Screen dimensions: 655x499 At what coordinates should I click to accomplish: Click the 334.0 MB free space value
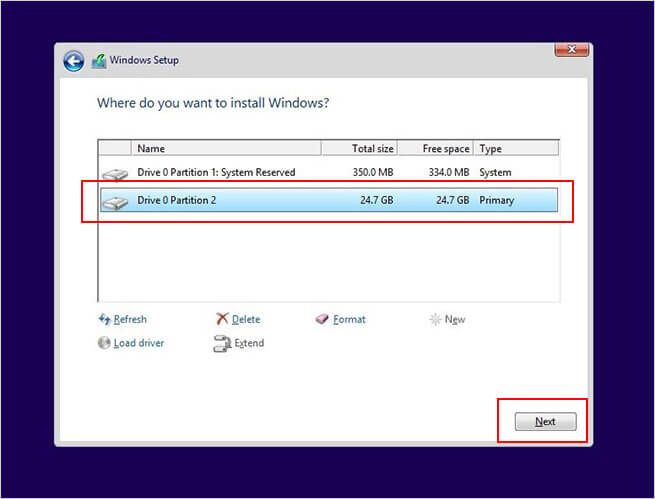[449, 172]
